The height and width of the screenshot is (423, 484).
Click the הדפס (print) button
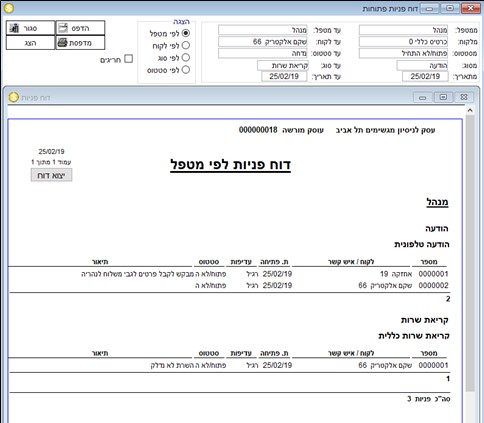pyautogui.click(x=80, y=28)
